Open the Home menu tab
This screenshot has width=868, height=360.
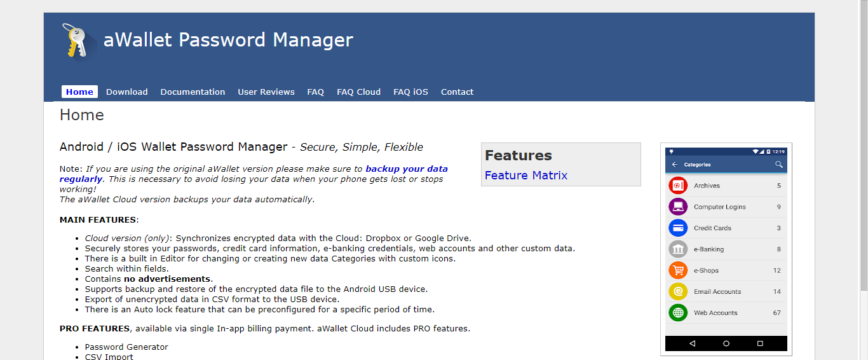click(79, 92)
